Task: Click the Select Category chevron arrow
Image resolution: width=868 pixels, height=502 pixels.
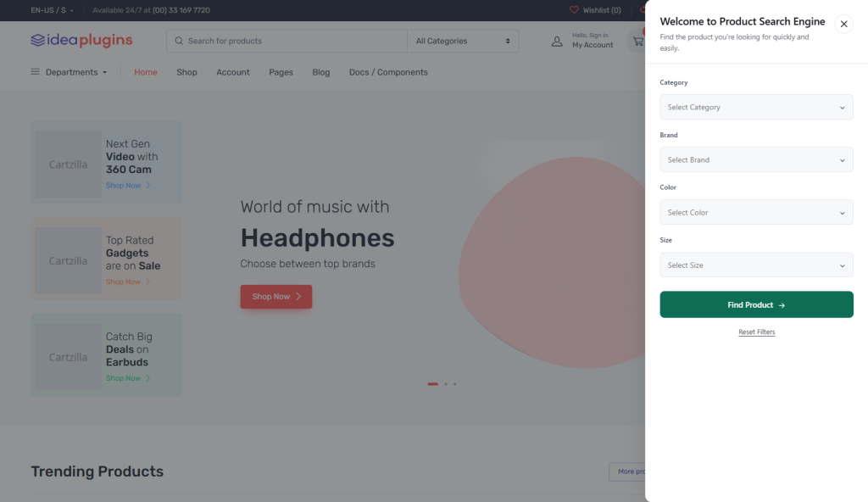Action: 842,108
